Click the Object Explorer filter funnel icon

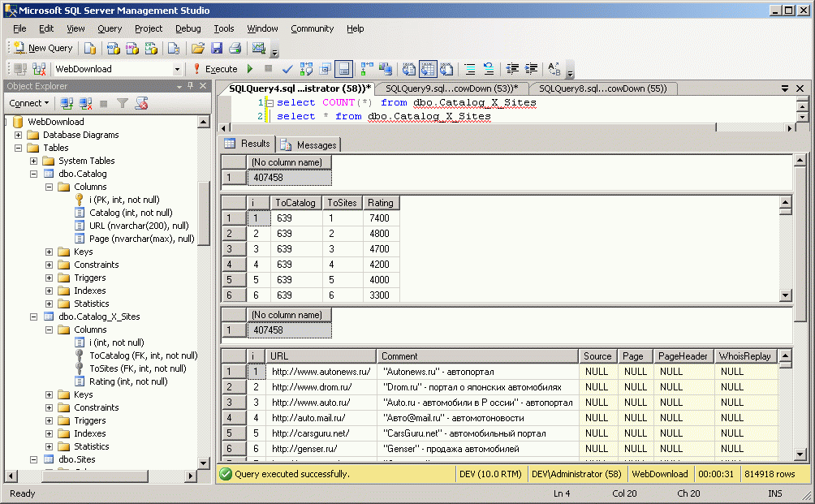click(122, 103)
